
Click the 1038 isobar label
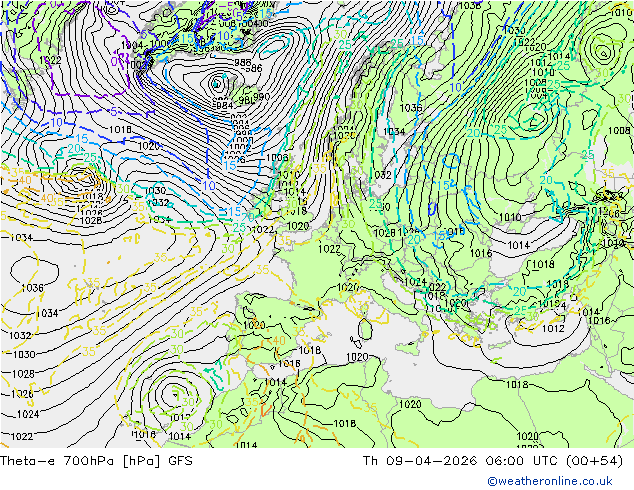click(x=470, y=5)
